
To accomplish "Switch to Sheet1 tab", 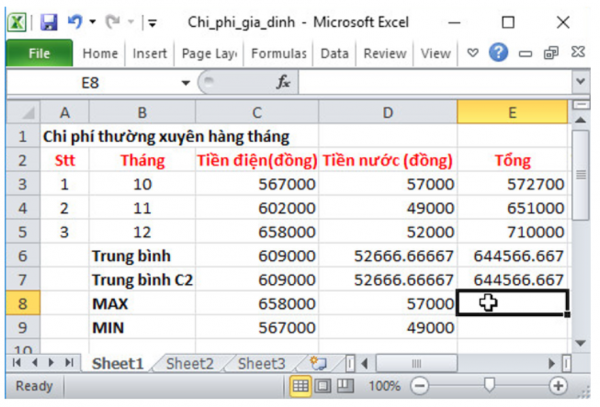I will click(117, 363).
